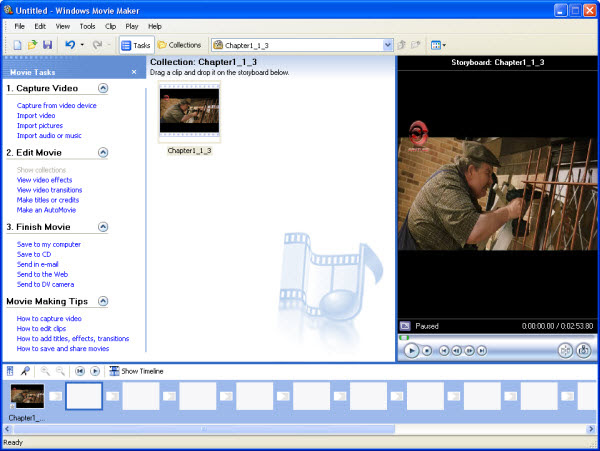Screen dimensions: 600x451
Task: Click the Previous Frame button
Action: pos(457,350)
